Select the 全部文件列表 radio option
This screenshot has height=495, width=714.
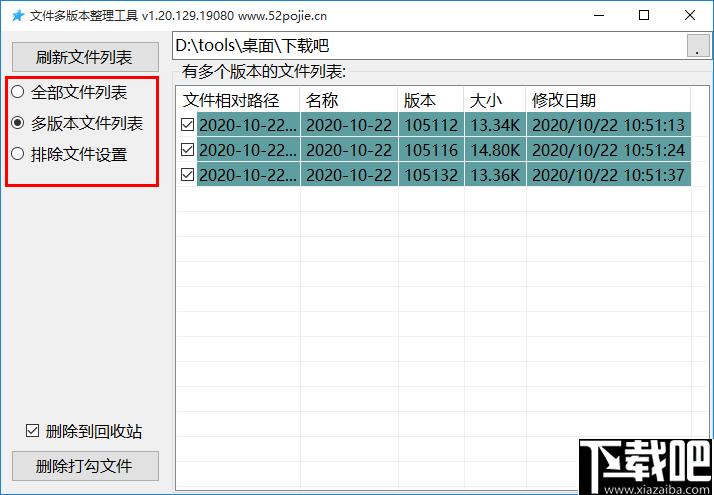tap(69, 92)
